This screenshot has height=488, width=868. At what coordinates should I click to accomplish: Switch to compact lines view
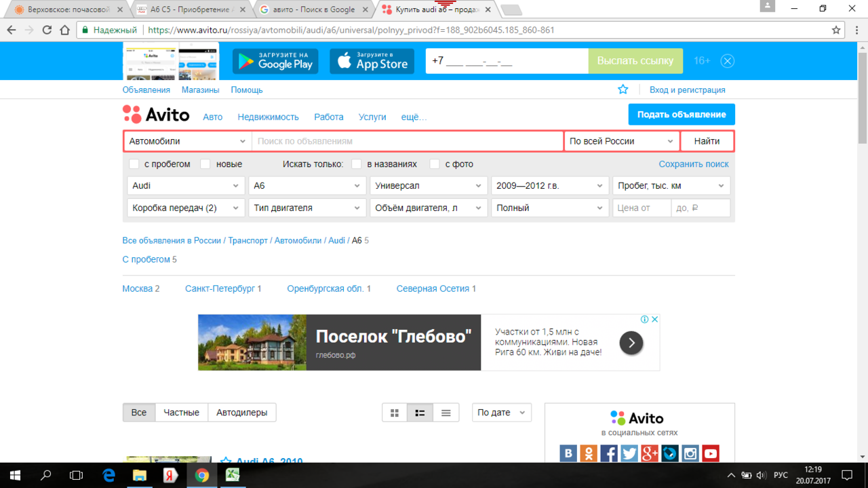(x=446, y=413)
